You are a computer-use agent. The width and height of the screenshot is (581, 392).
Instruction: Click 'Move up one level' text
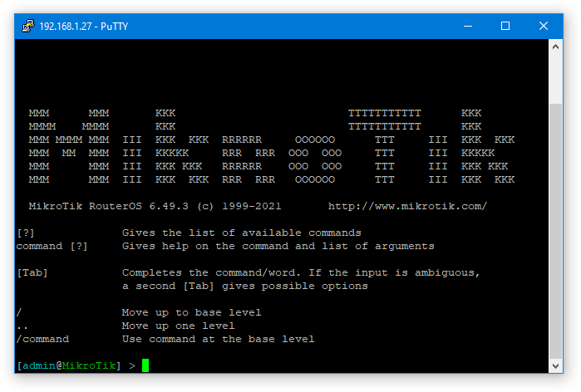pyautogui.click(x=178, y=326)
